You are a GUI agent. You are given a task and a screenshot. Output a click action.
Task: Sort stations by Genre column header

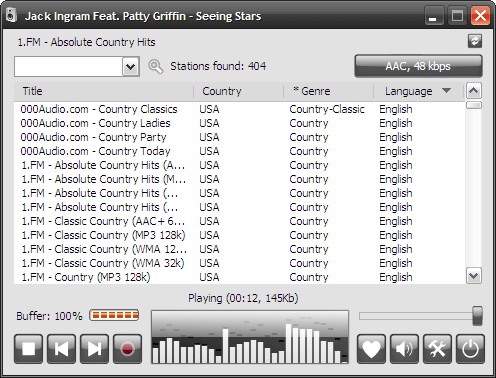[328, 91]
